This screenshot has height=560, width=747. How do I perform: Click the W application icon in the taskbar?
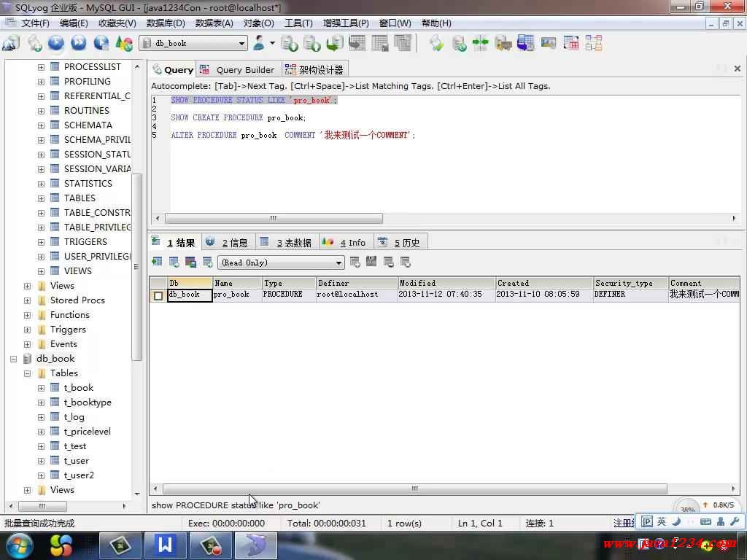click(166, 545)
